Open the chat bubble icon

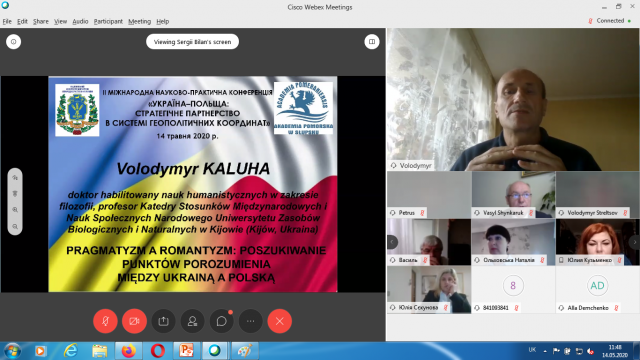tap(221, 321)
